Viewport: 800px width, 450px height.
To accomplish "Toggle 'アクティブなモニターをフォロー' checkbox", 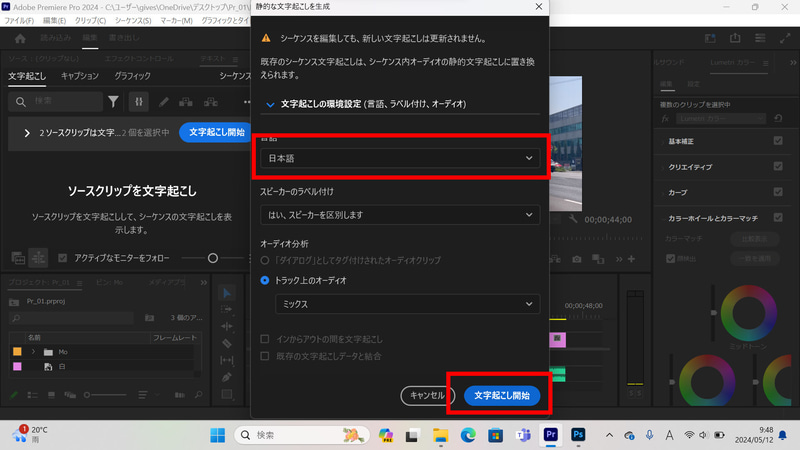I will (x=62, y=258).
